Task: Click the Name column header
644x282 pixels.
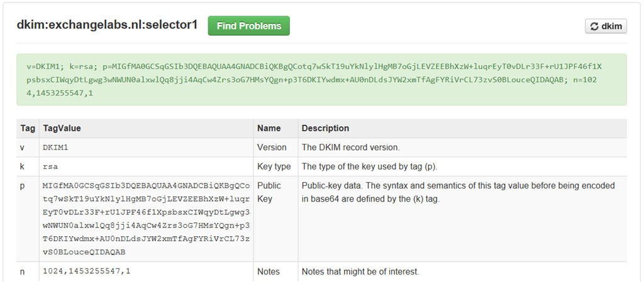Action: [x=269, y=128]
